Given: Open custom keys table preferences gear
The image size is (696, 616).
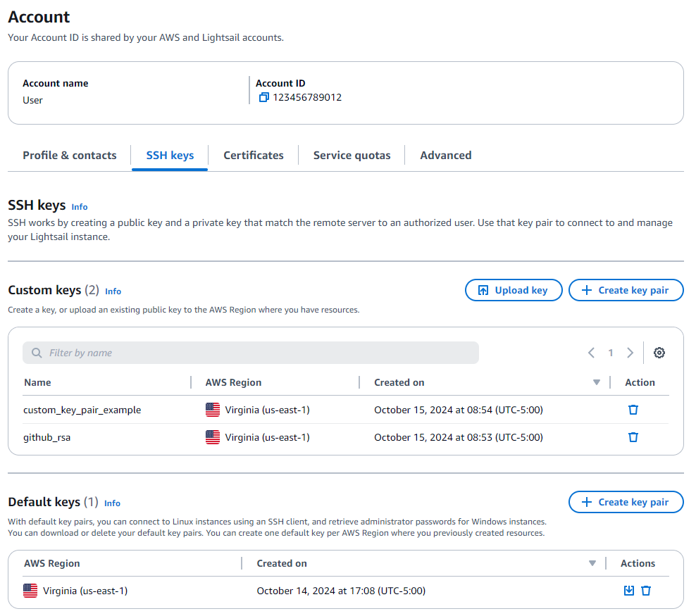Looking at the screenshot, I should (x=659, y=353).
